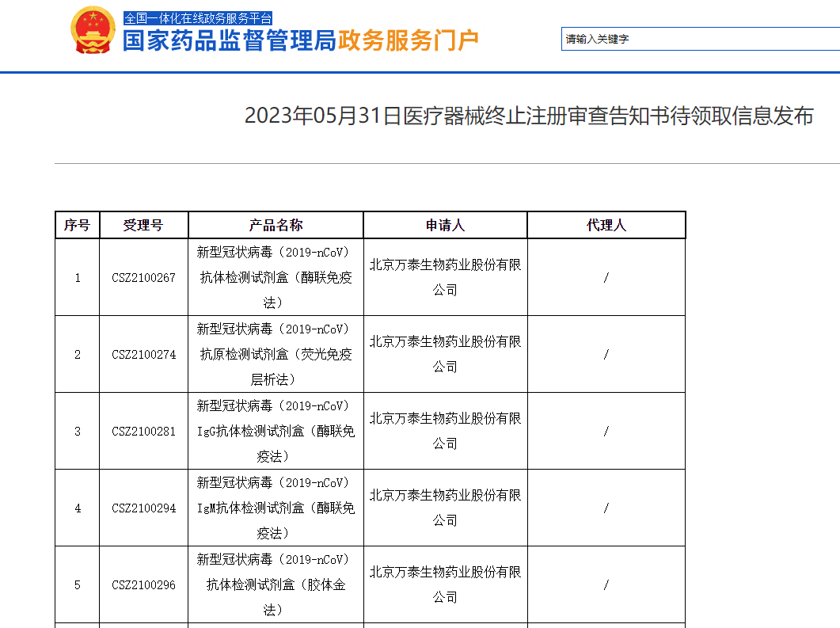
Task: Click the 胶体金法 antibody kit product name
Action: (276, 585)
